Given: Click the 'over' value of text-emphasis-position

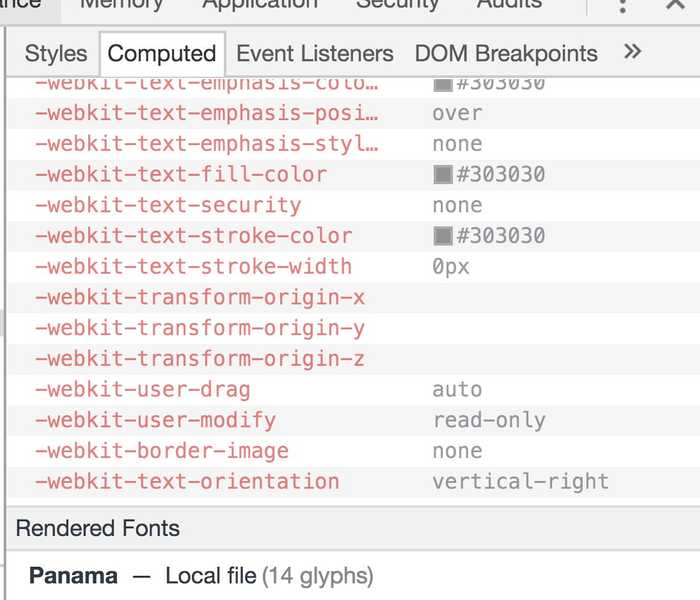Looking at the screenshot, I should [457, 113].
